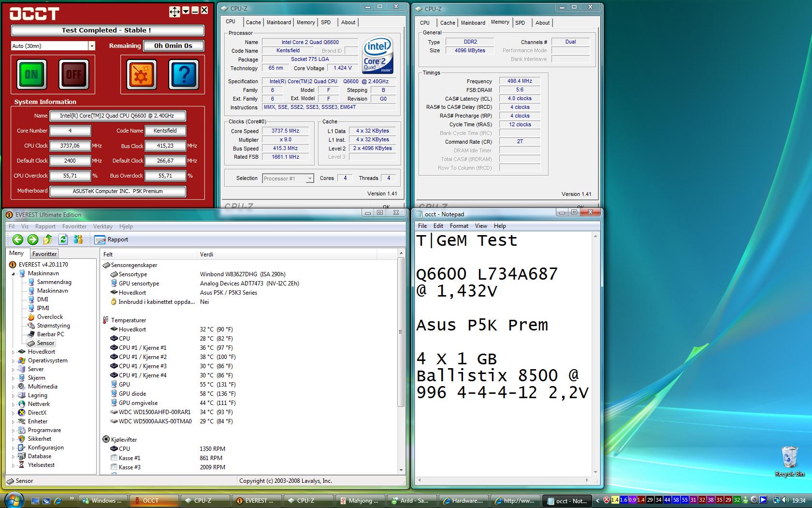Click the Notepad horizontal scrollbar
The width and height of the screenshot is (812, 508).
point(503,480)
